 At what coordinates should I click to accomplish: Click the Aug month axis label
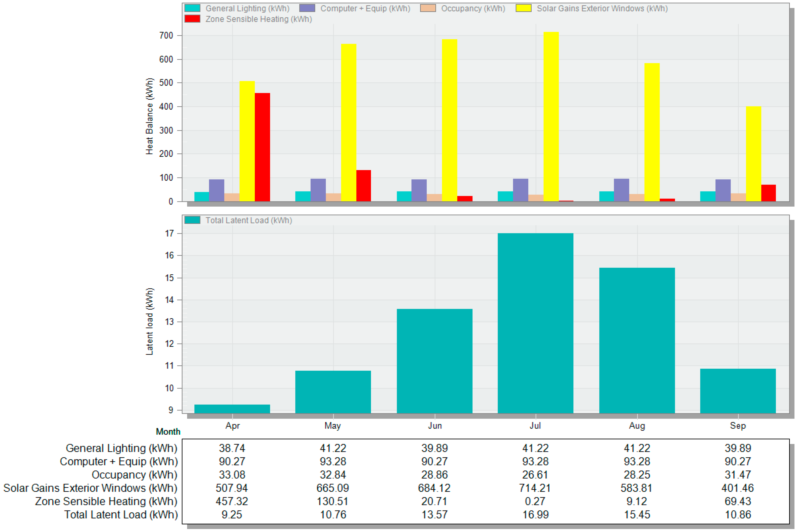(x=637, y=425)
